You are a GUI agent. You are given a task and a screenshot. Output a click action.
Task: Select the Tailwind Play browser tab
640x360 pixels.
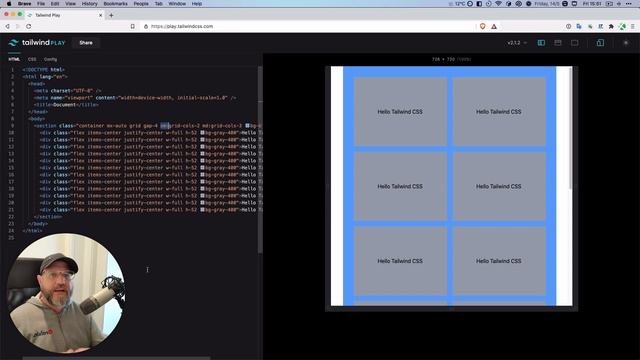65,15
